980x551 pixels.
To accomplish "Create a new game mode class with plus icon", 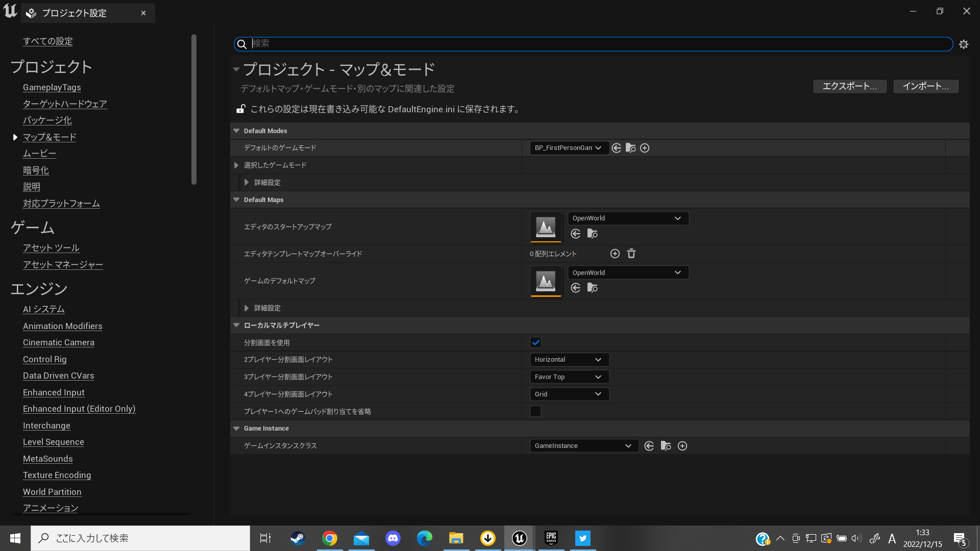I will (645, 147).
